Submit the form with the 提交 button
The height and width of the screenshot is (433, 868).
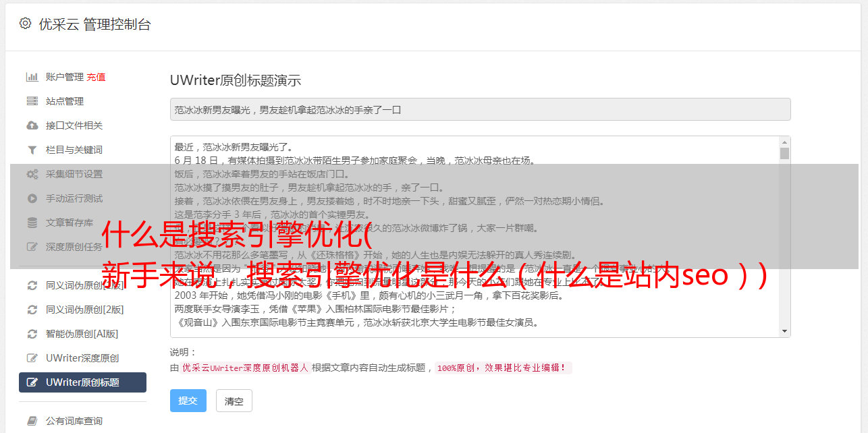click(188, 401)
